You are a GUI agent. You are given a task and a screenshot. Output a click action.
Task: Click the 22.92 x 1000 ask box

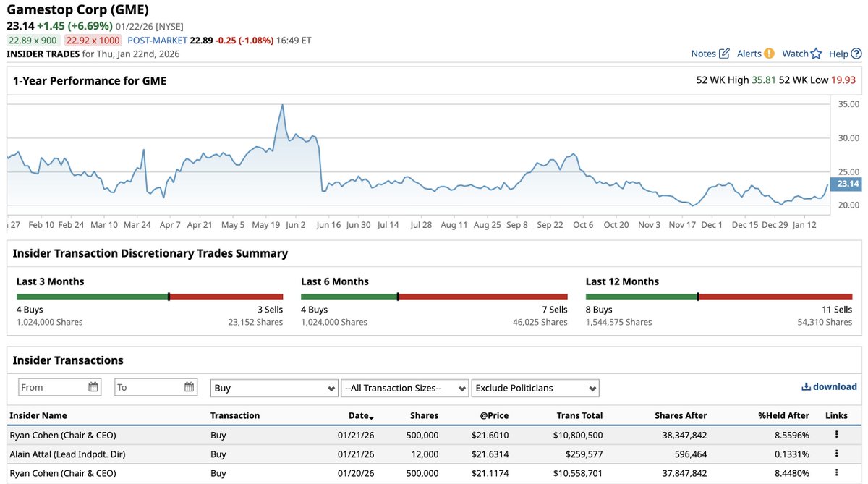point(93,41)
